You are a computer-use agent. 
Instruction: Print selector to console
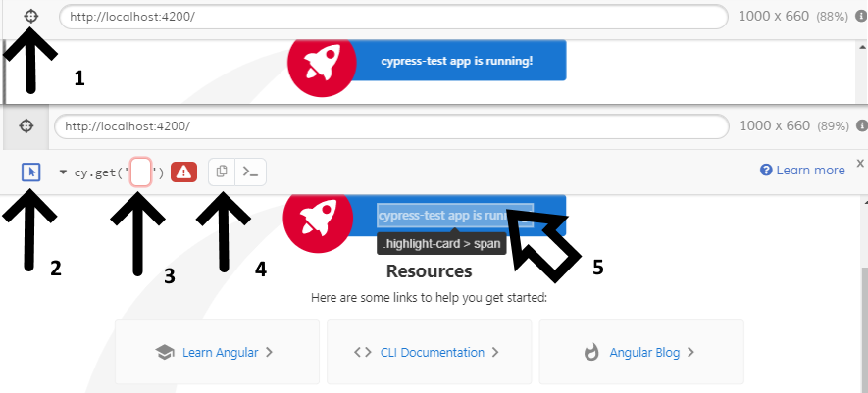point(251,172)
